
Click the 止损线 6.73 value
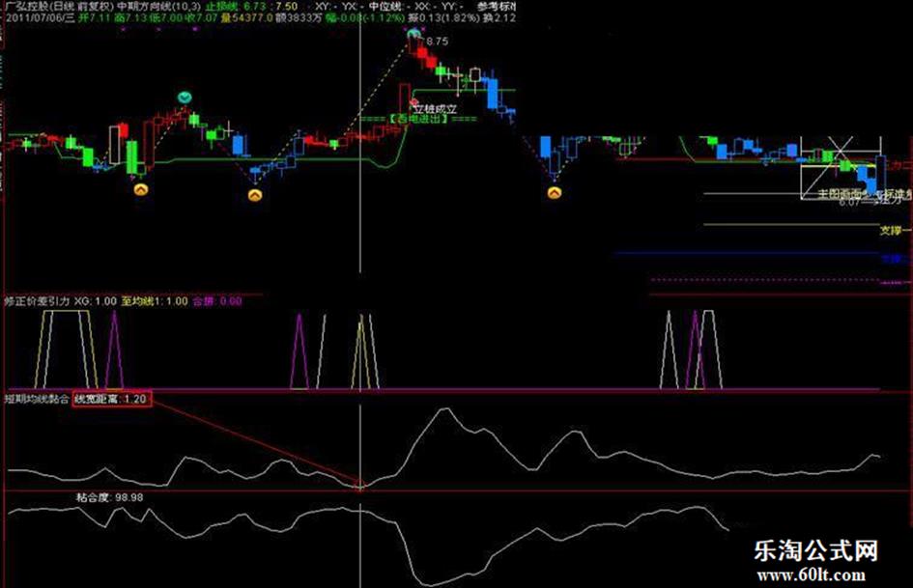coord(236,7)
